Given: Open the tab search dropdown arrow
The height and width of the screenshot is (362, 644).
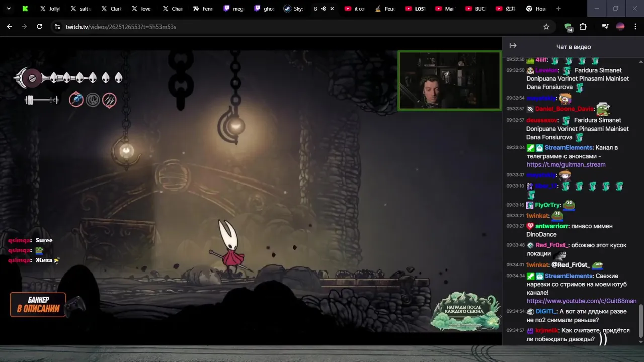Looking at the screenshot, I should pos(9,9).
